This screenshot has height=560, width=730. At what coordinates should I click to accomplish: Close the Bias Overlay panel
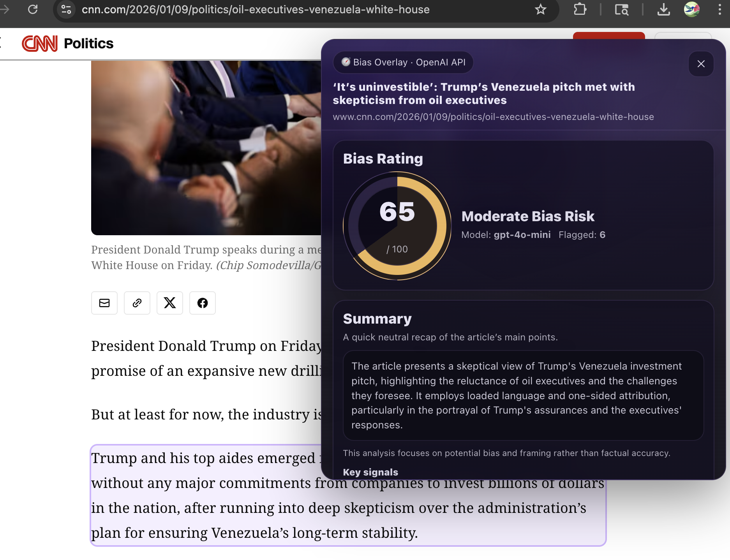[x=701, y=64]
